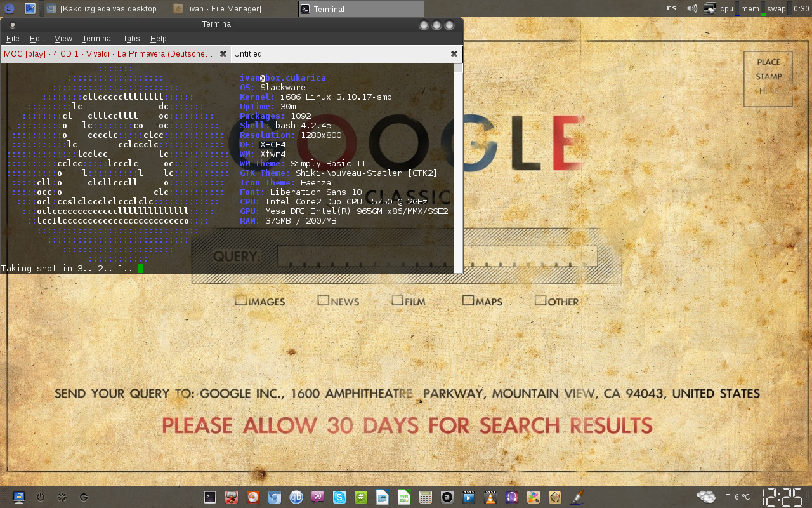Screen dimensions: 812x508
Task: Open the Terminal window menu button
Action: [x=12, y=25]
